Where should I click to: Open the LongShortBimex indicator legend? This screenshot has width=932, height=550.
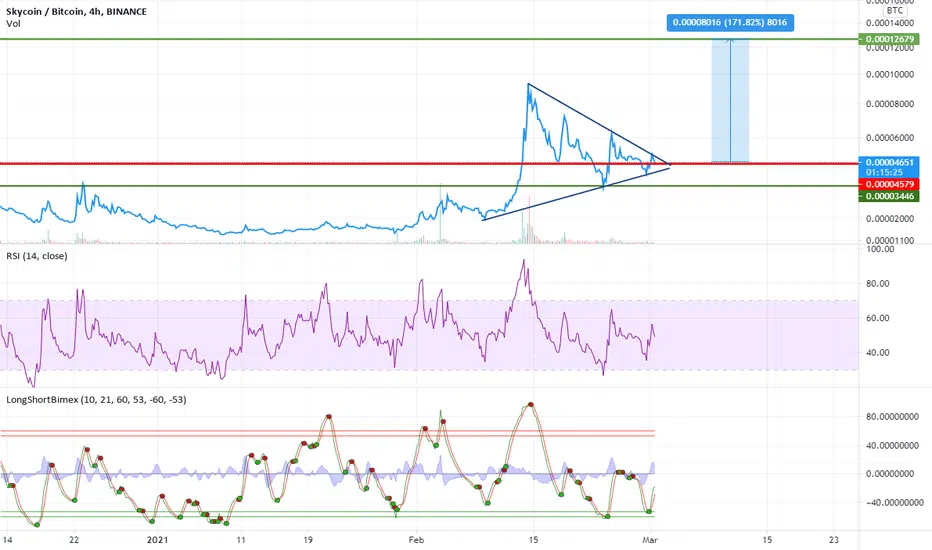(x=96, y=400)
